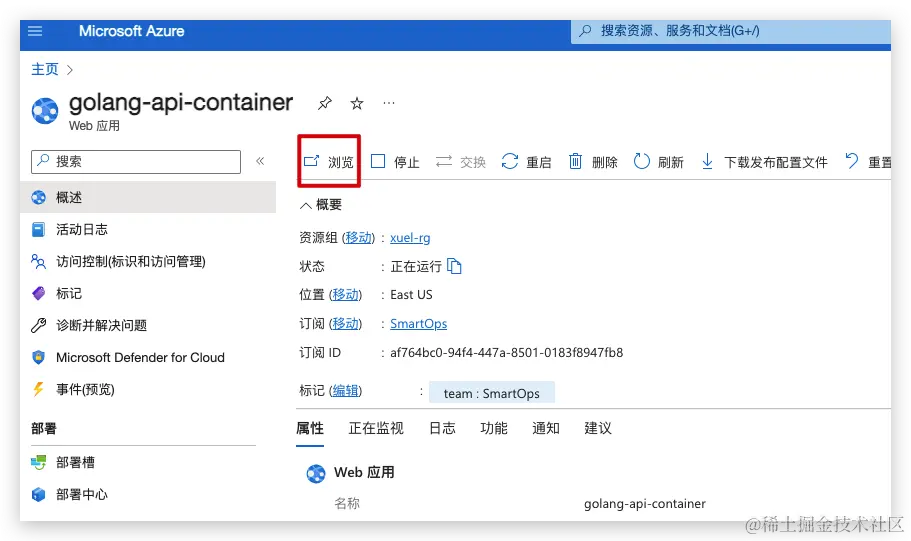Copy the 正在运行 status value icon

pos(454,266)
